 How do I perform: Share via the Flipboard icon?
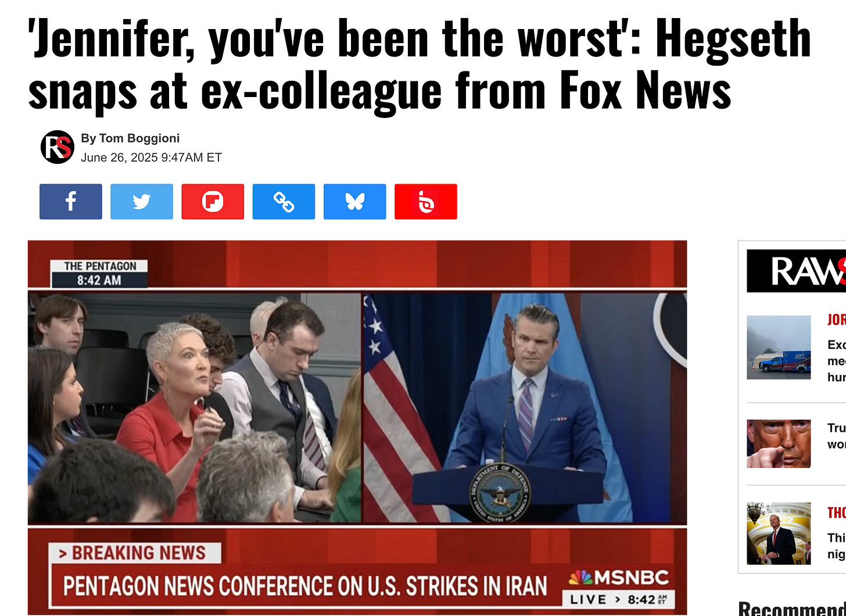coord(213,202)
